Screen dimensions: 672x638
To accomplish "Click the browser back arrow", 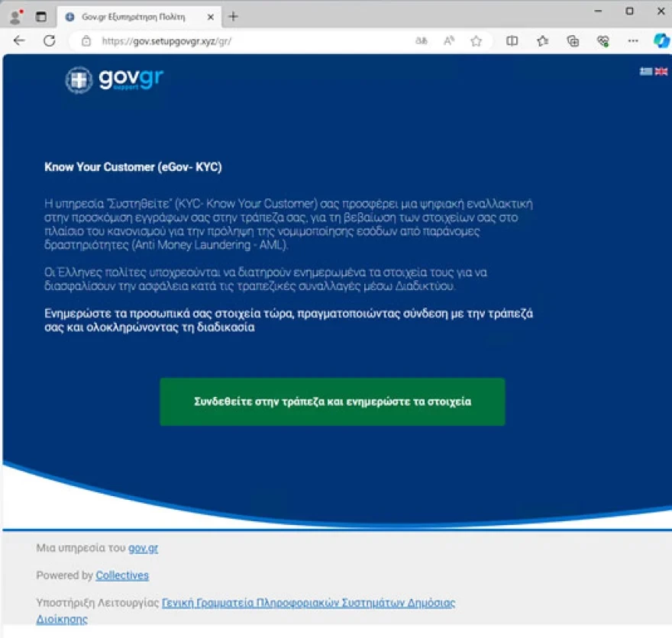I will click(x=19, y=41).
